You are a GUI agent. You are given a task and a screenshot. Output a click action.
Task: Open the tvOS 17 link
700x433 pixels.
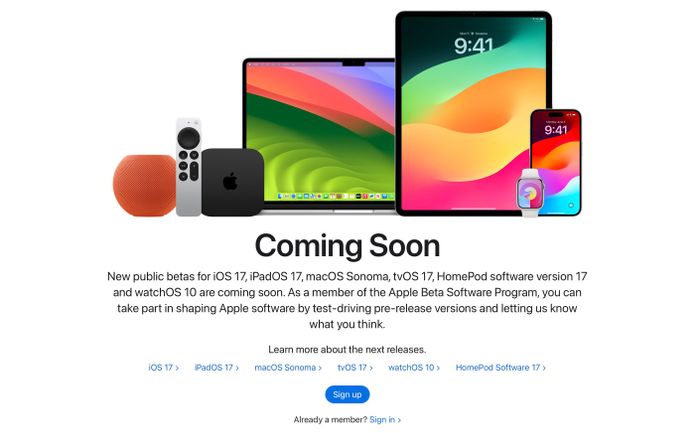[x=355, y=368]
